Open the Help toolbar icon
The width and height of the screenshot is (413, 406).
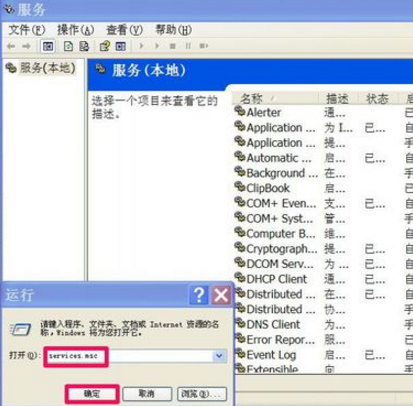click(105, 46)
